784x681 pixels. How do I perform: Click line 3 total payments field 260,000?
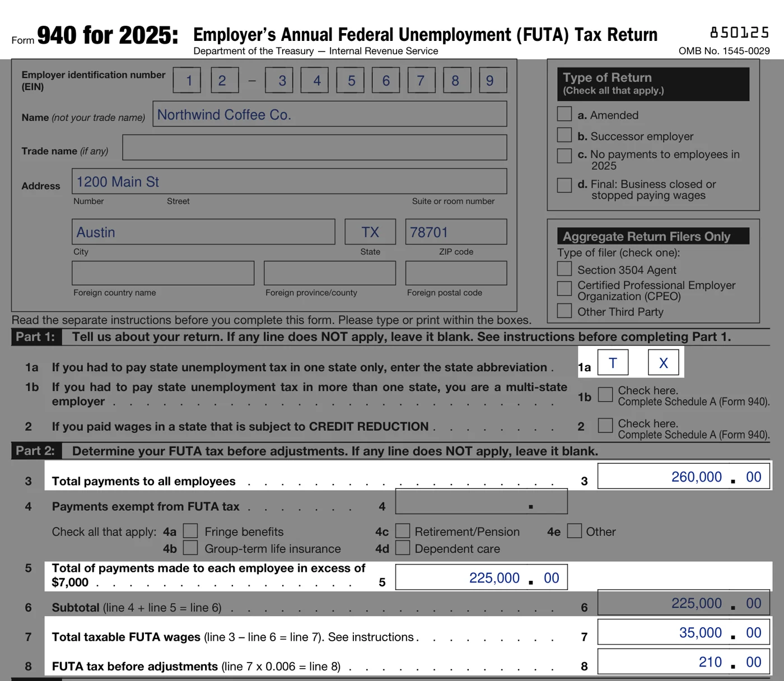(684, 476)
